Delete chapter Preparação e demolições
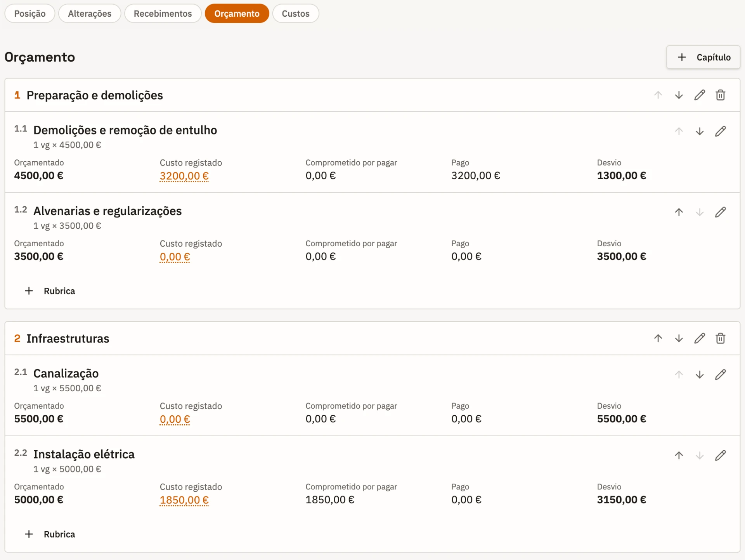This screenshot has width=745, height=560. point(720,95)
